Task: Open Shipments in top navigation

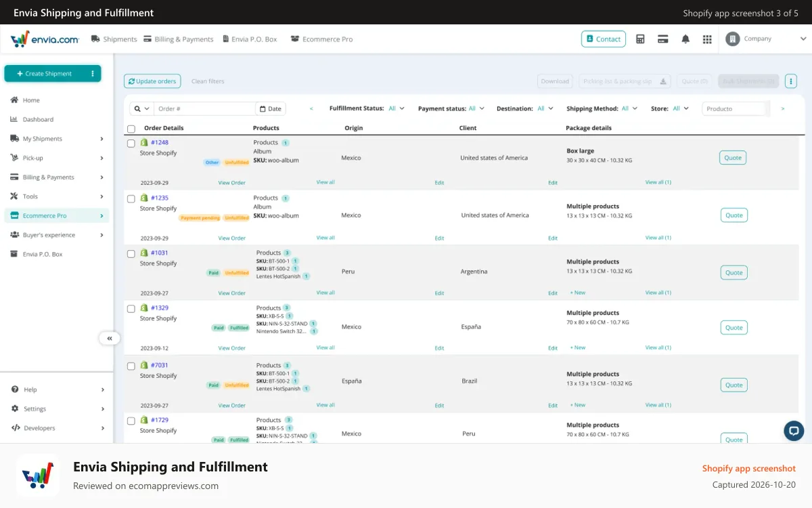Action: (x=114, y=39)
